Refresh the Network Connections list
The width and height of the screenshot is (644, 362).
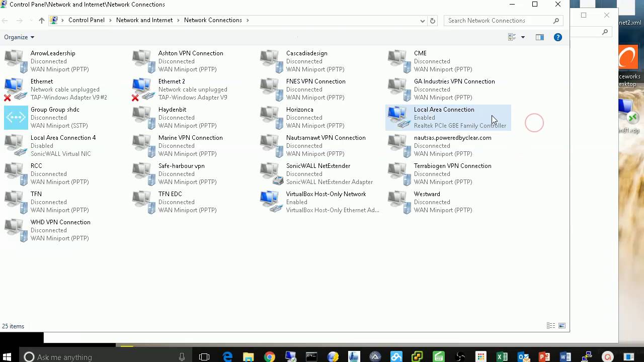coord(433,21)
